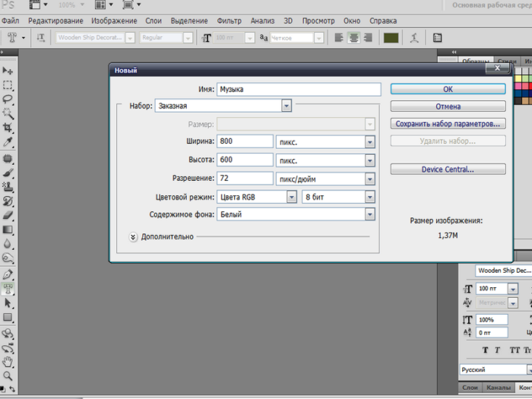Select the 3D Rotate tool
This screenshot has height=399, width=532.
pyautogui.click(x=8, y=334)
